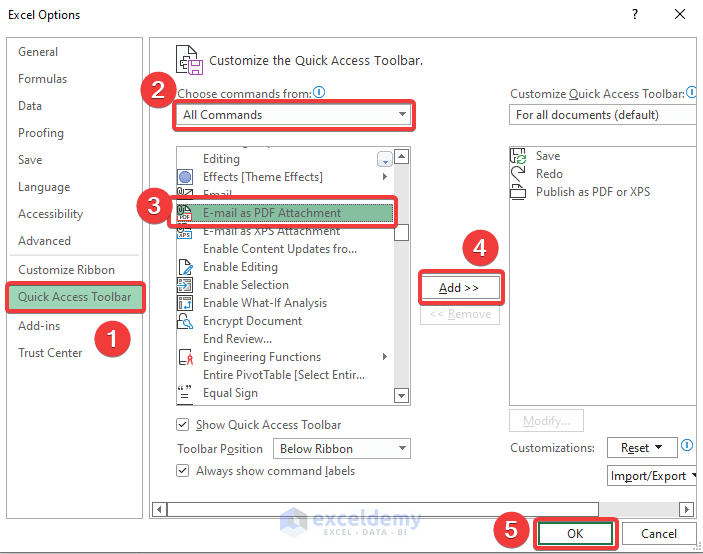Click the Add >> button

click(460, 288)
